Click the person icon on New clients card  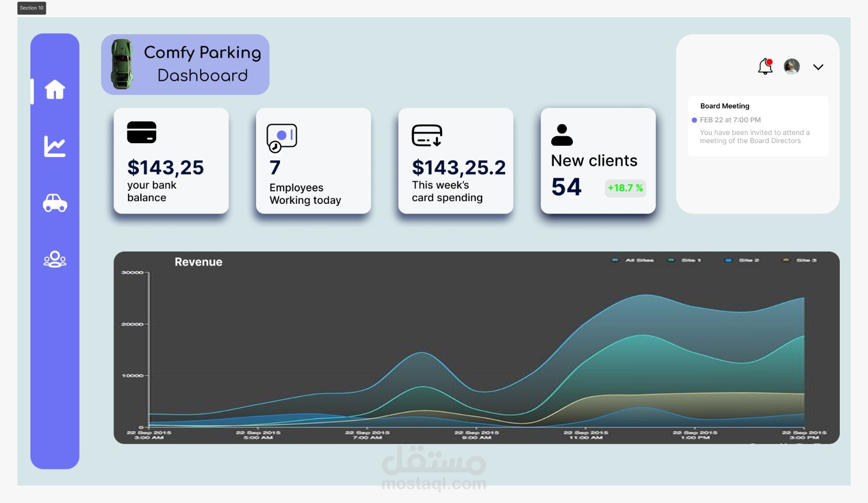561,134
